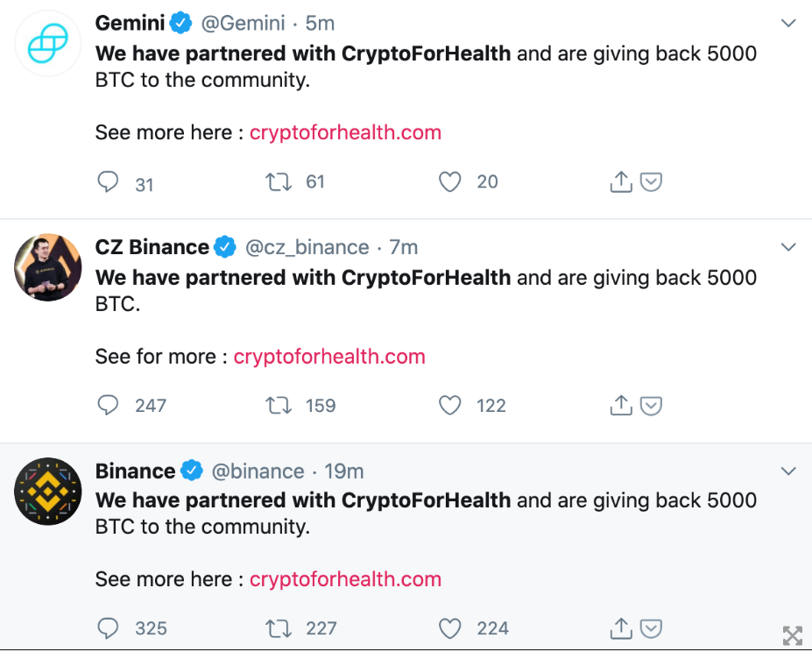Share the CZ Binance tweet

pyautogui.click(x=620, y=405)
